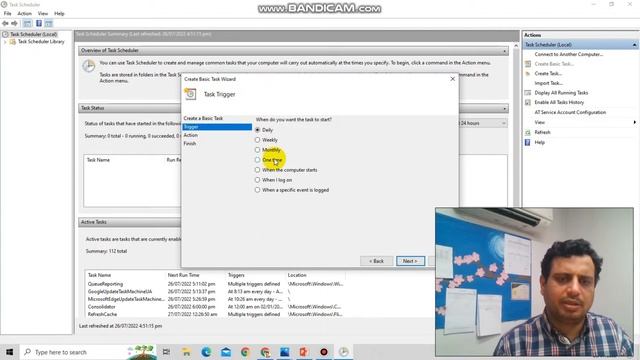Open the Photos app on taskbar
640x360 pixels.
(284, 352)
